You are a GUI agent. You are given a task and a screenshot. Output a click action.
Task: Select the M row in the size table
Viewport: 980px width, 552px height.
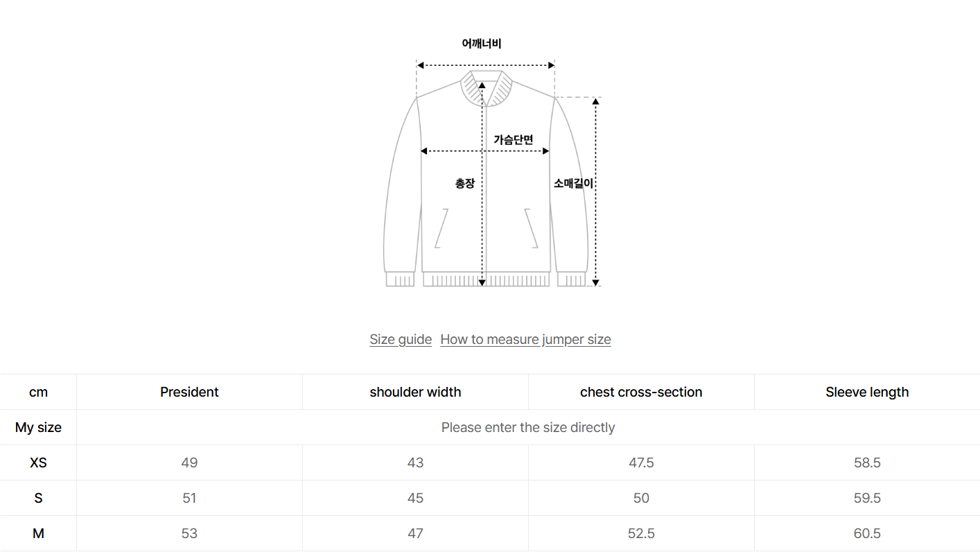38,533
